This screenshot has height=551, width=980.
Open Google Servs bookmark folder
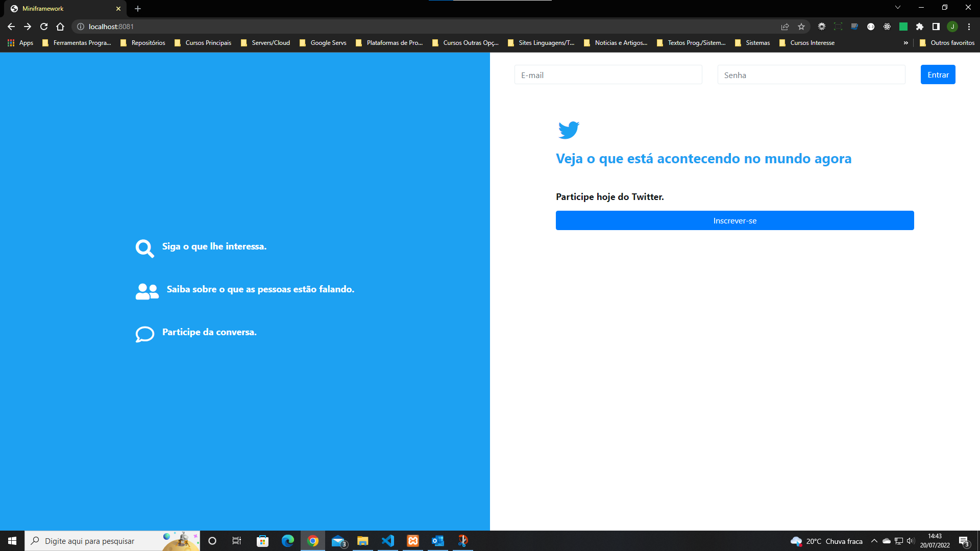click(x=323, y=43)
